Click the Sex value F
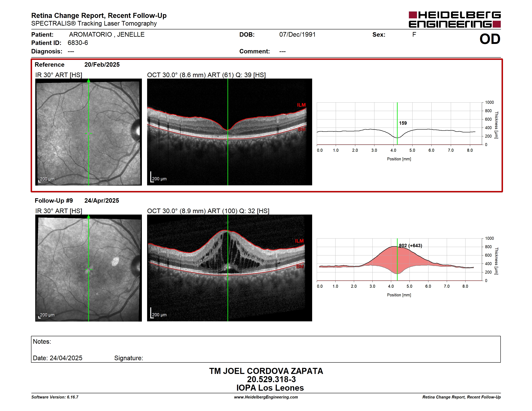 pyautogui.click(x=414, y=35)
